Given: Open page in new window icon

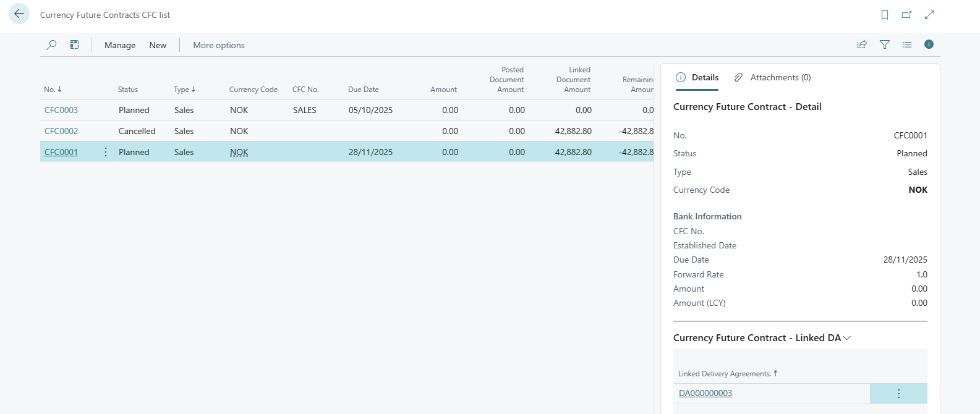Looking at the screenshot, I should pyautogui.click(x=906, y=15).
